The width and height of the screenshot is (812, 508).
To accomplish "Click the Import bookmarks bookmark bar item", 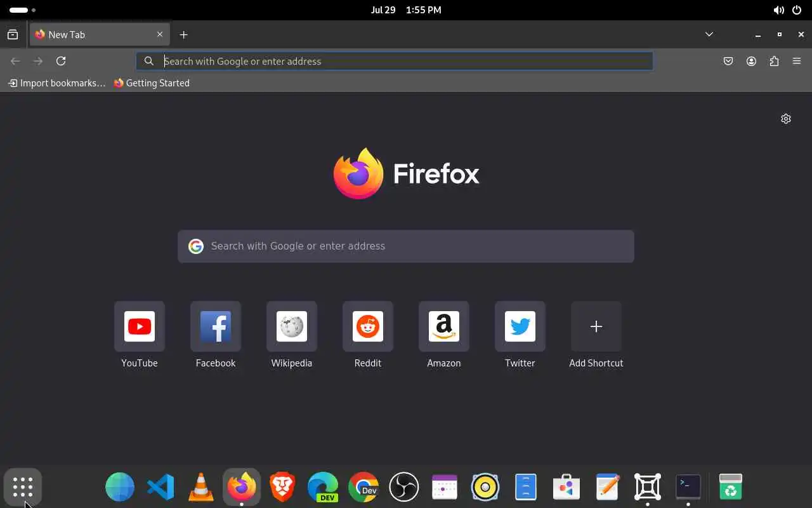I will pyautogui.click(x=56, y=83).
